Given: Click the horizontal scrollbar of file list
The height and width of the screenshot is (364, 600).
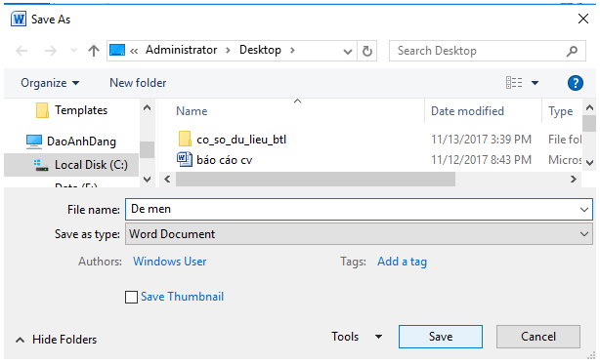Looking at the screenshot, I should tap(316, 180).
